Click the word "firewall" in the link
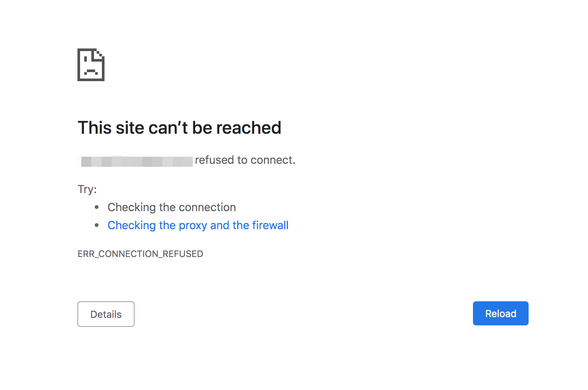Screen dimensions: 588x390 pos(270,225)
